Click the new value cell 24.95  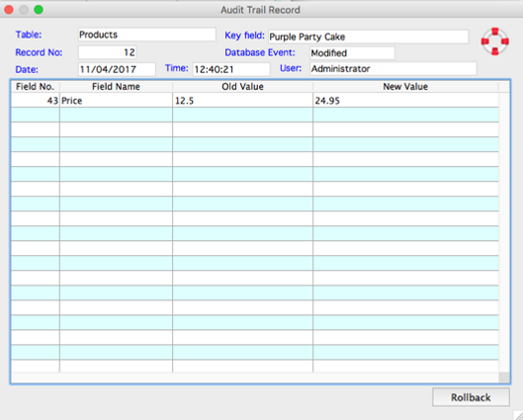tap(405, 101)
